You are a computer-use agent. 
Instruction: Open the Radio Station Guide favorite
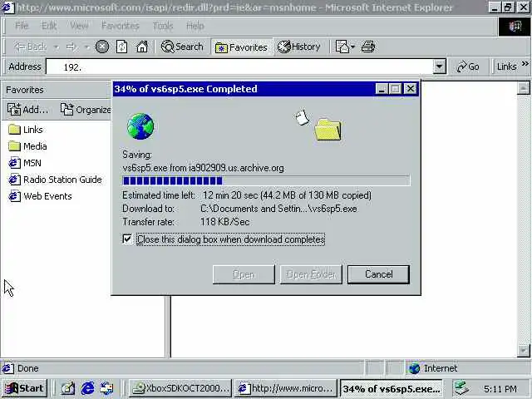click(55, 180)
